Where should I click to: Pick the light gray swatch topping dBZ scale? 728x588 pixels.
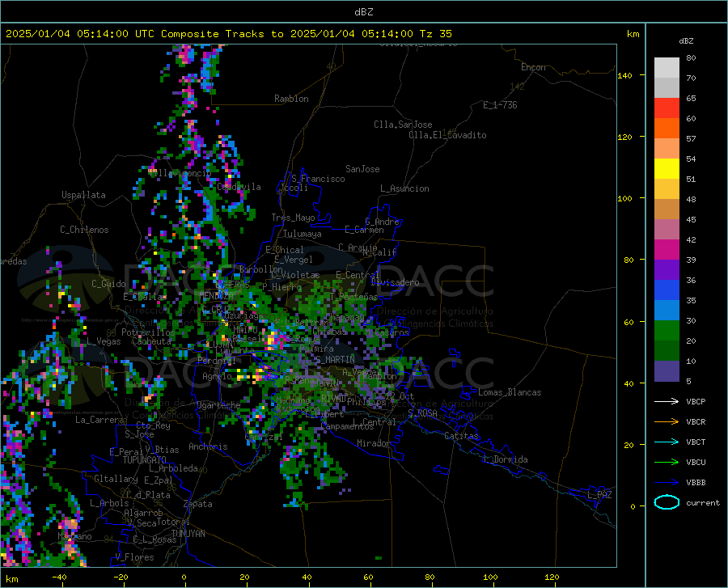coord(667,67)
